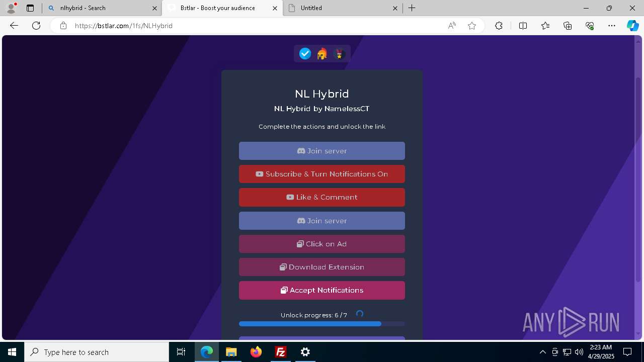Image resolution: width=644 pixels, height=362 pixels.
Task: Click the volume speaker tray icon
Action: pyautogui.click(x=579, y=352)
